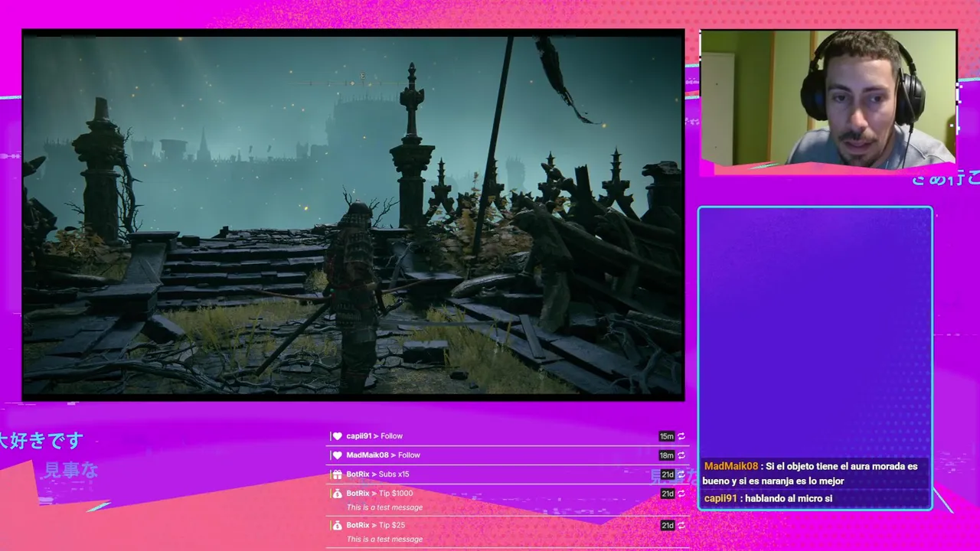980x551 pixels.
Task: Replay the BotRix Tip $25 alert
Action: coord(681,525)
